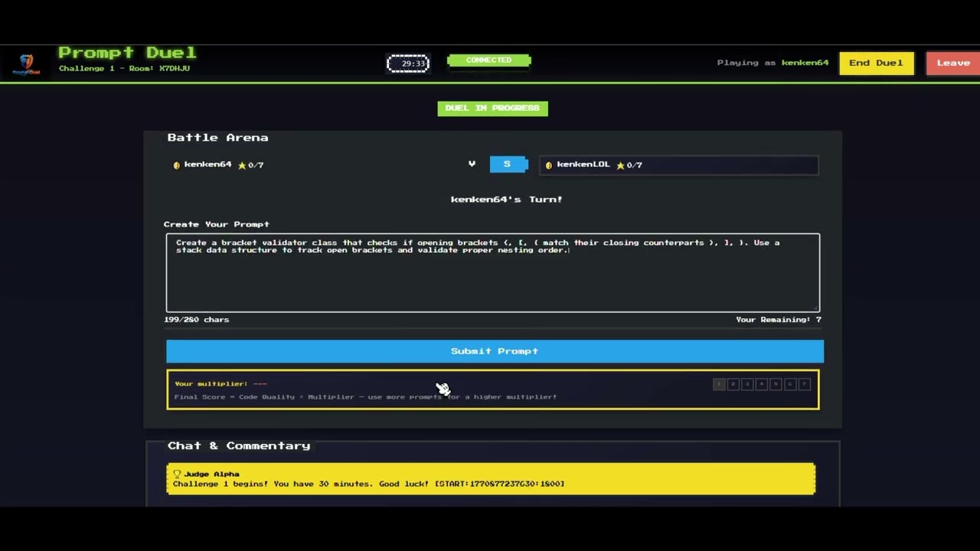
Task: Click the Prompt Duel logo icon
Action: [x=27, y=64]
